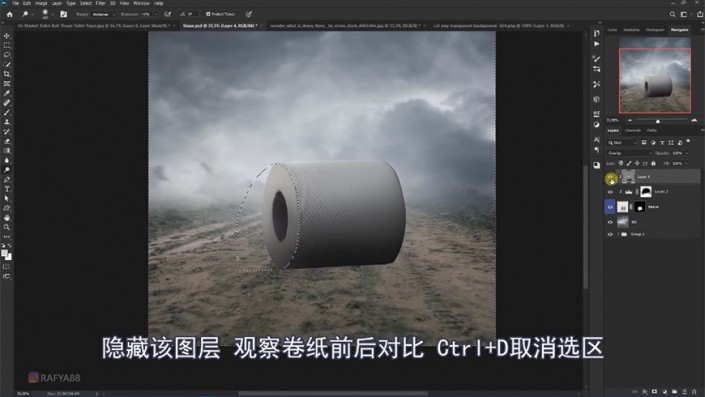Click the search icon at top right
The image size is (705, 397).
(x=672, y=14)
